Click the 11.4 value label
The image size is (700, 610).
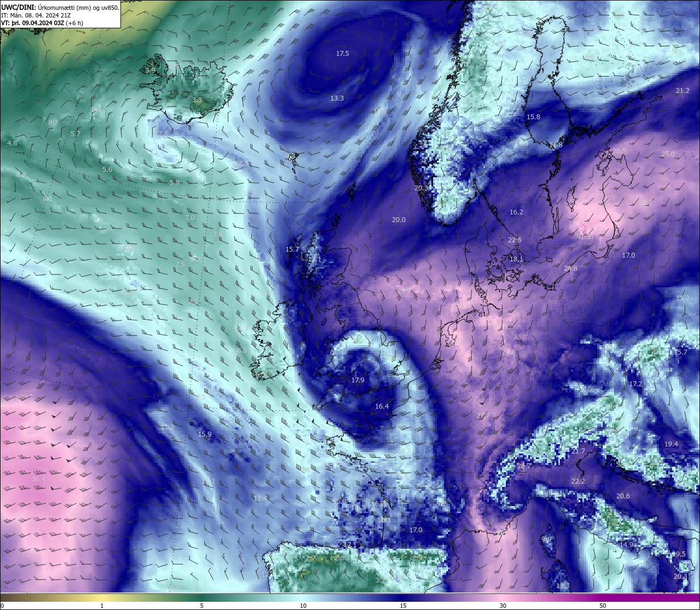261,498
